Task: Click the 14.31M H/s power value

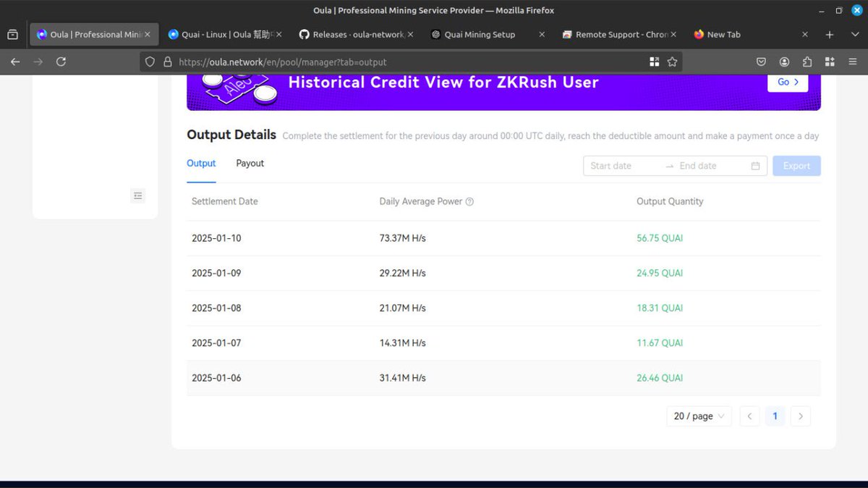Action: 403,343
